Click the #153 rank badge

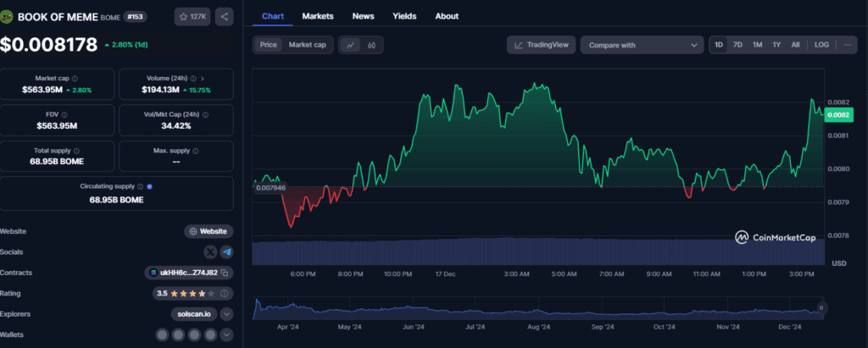tap(135, 17)
